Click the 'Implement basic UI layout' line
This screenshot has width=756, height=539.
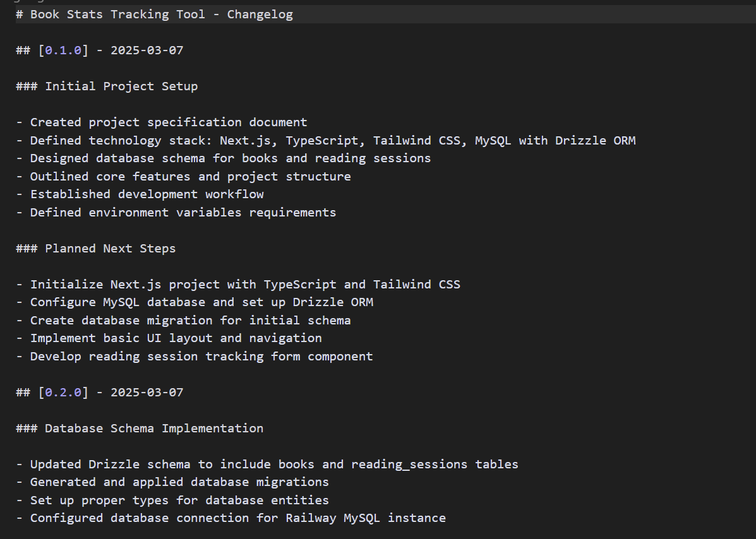[176, 338]
